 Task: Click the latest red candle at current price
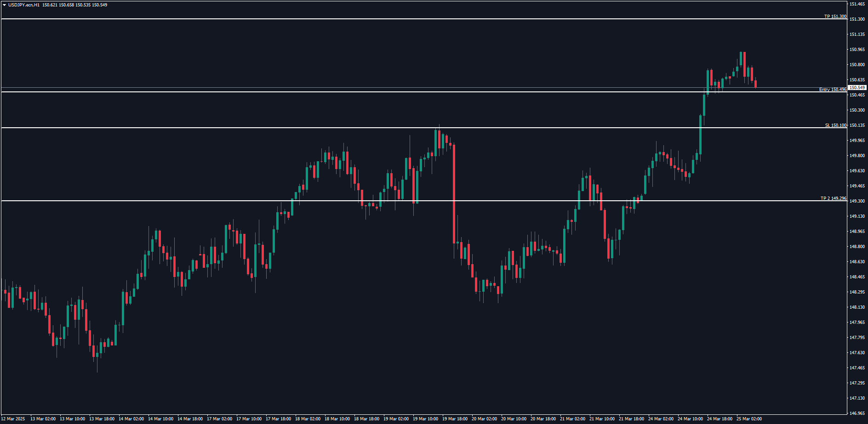[755, 84]
